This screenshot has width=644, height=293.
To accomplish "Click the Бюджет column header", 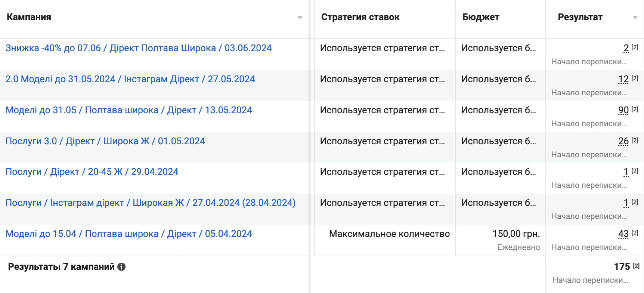I will [x=481, y=17].
